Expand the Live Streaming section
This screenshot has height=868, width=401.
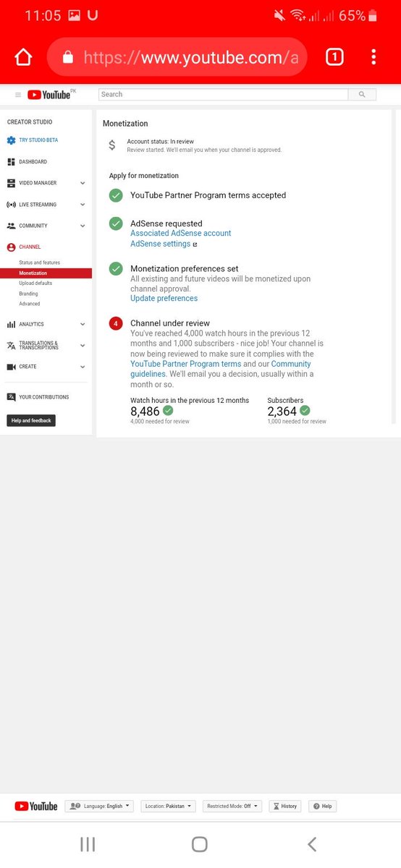[x=83, y=205]
